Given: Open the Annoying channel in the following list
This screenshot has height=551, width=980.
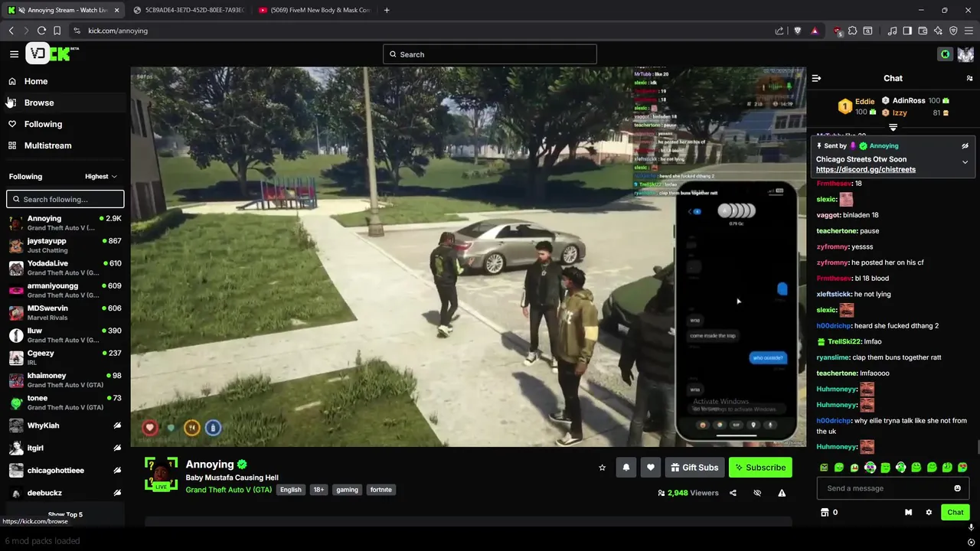Looking at the screenshot, I should coord(65,223).
